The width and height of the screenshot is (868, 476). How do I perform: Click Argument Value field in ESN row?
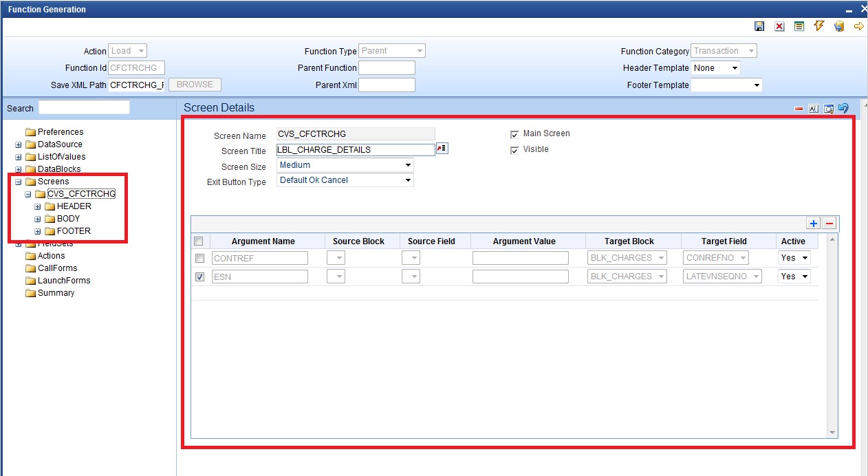pos(521,277)
